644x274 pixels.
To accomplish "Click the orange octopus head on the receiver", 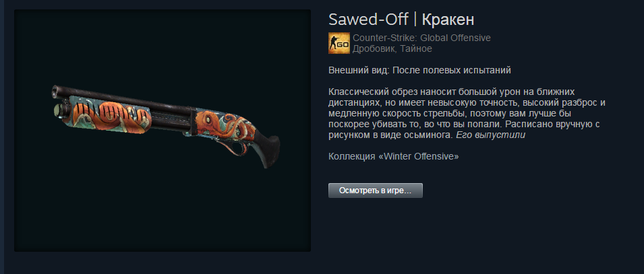I will pos(210,121).
